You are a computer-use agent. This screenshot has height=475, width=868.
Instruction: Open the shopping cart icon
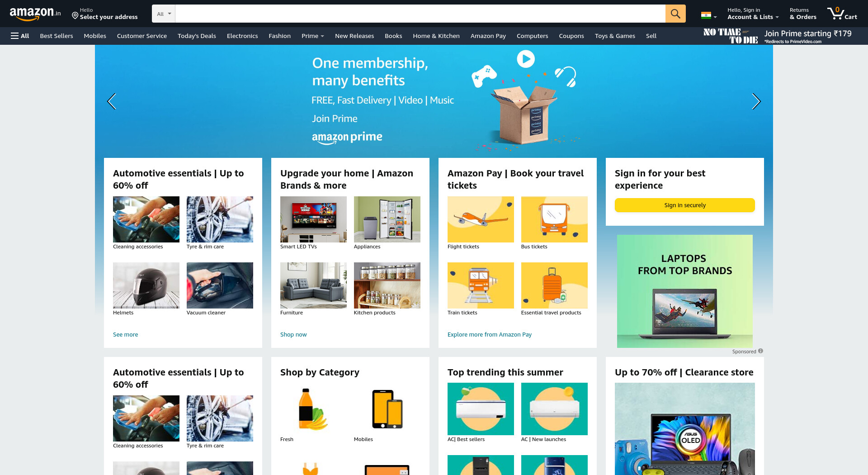click(842, 14)
